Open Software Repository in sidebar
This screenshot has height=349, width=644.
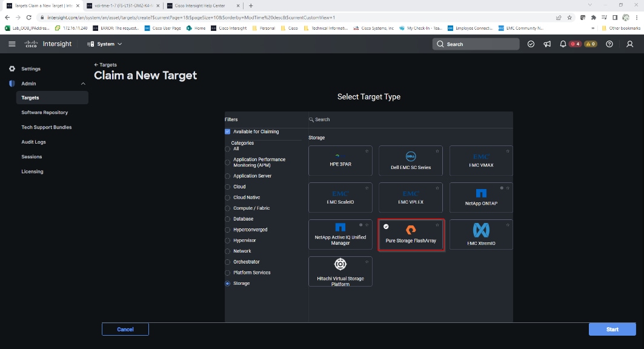[x=44, y=113]
